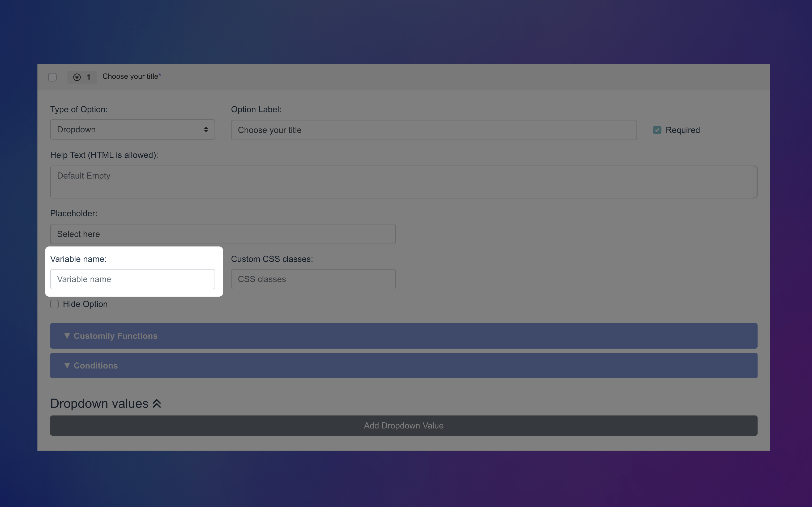Click the highlighted Variable name input

132,279
